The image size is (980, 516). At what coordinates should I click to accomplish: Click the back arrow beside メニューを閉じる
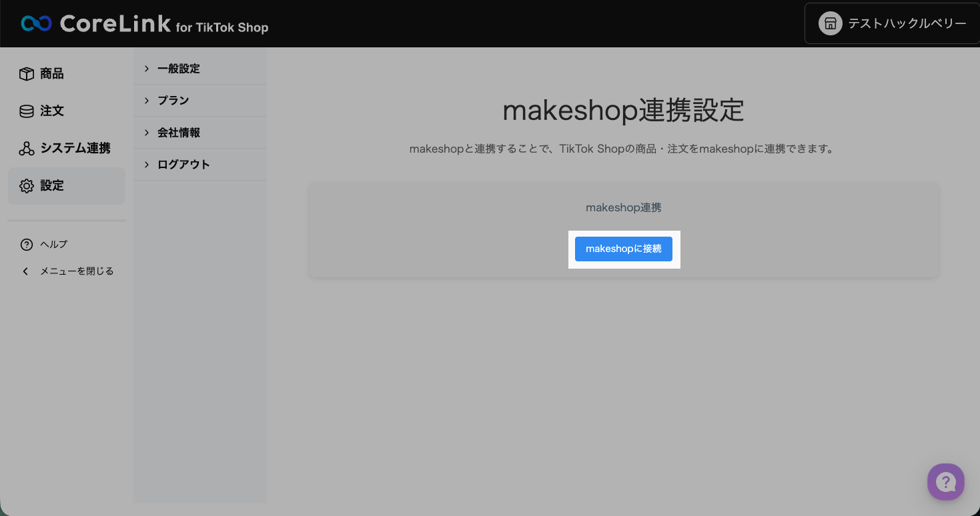26,271
